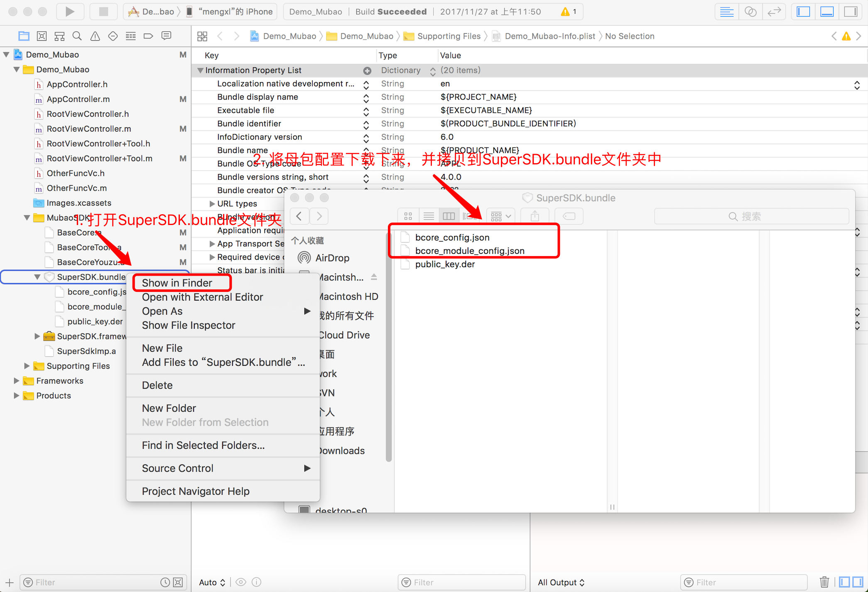Select the Version editor button

(x=774, y=12)
